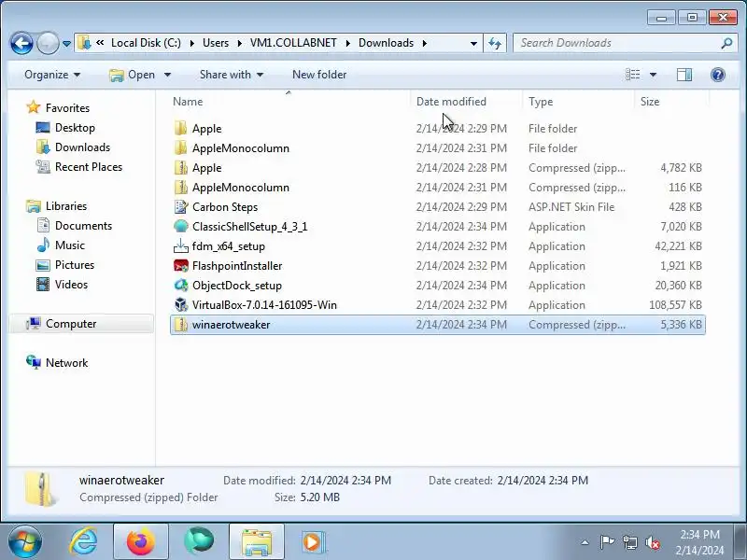Select the Carbon Steps skin file icon

click(x=180, y=206)
